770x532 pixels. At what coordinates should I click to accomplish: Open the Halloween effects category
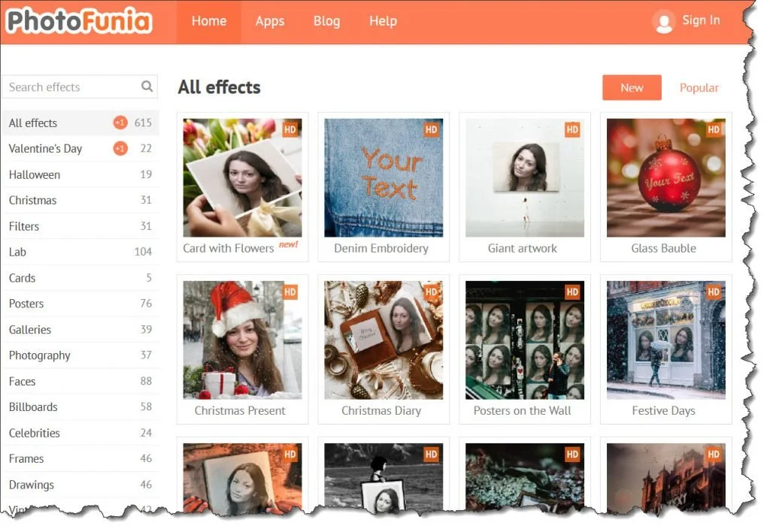34,174
